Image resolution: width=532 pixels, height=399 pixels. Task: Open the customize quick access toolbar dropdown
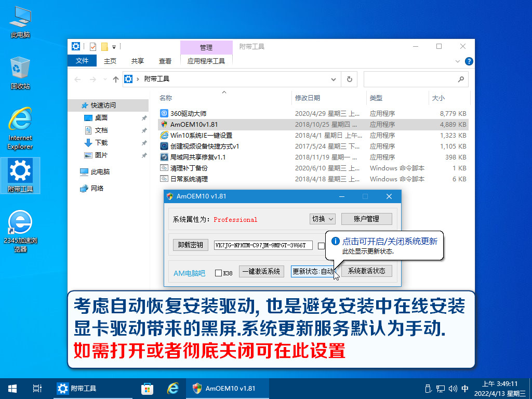click(114, 47)
